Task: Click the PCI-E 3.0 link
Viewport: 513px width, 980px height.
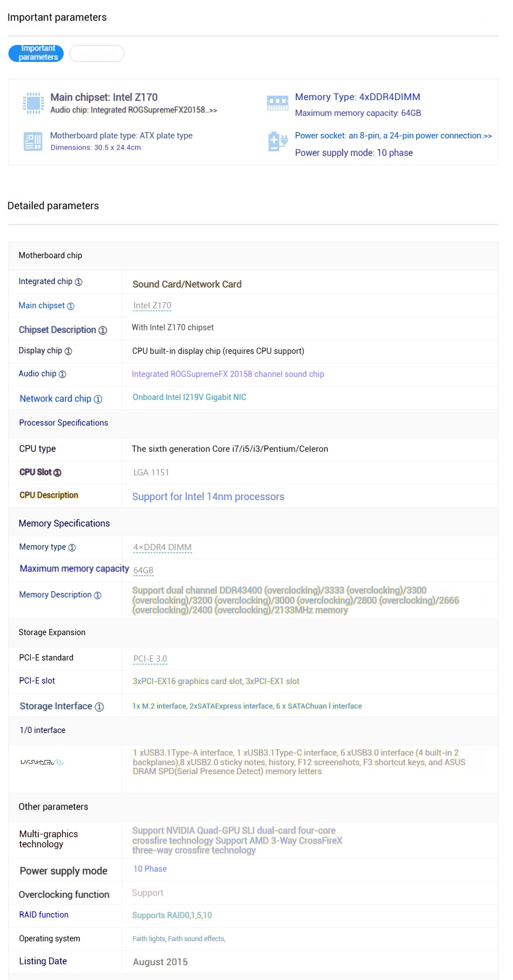Action: pos(150,659)
